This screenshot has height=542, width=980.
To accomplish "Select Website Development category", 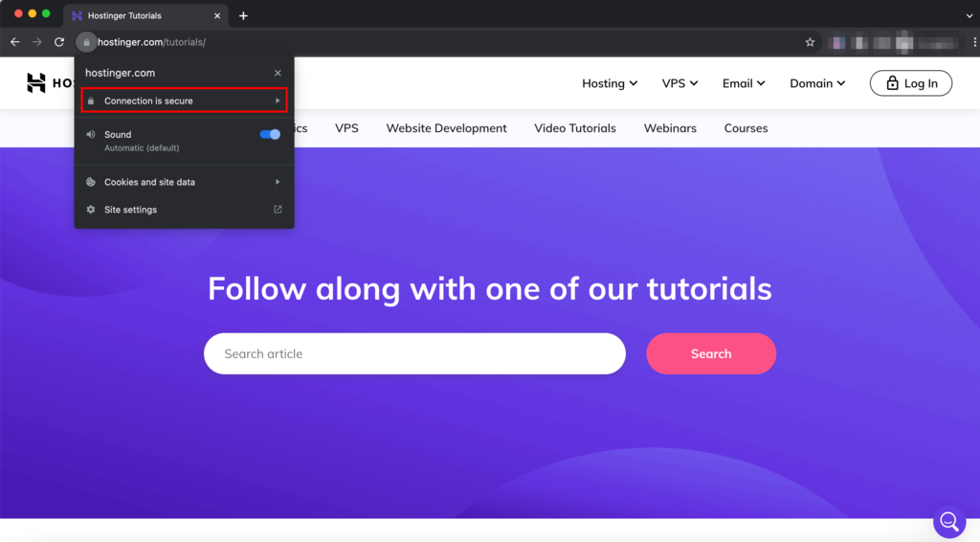I will (x=446, y=128).
